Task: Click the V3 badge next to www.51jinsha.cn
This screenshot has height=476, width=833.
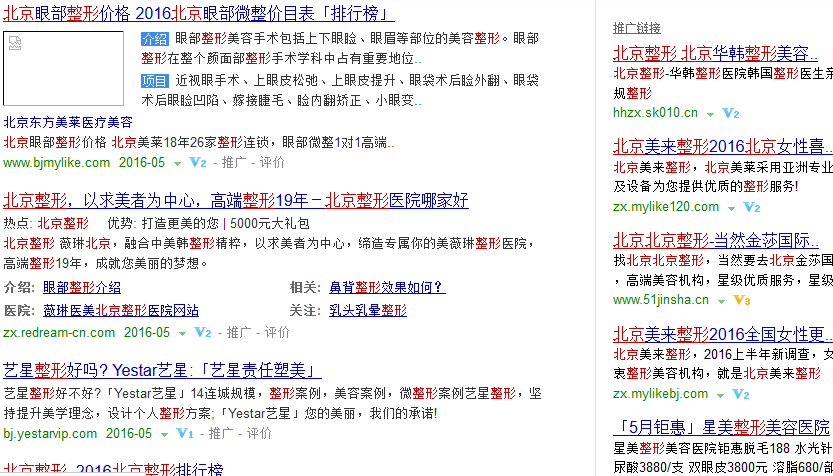Action: [741, 300]
